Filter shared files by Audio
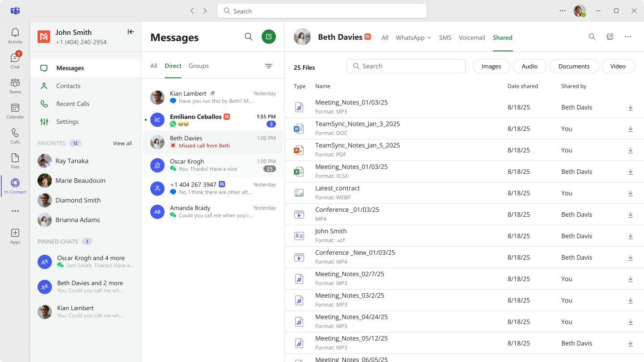This screenshot has width=644, height=362. pyautogui.click(x=530, y=66)
